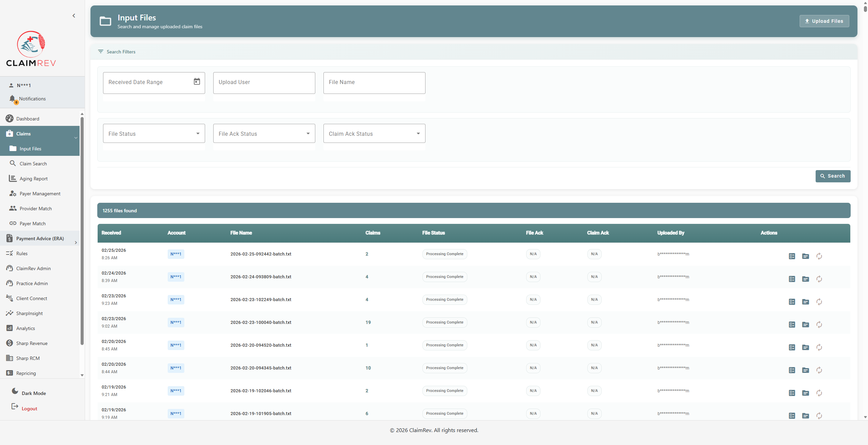Click the Notifications bell icon

13,99
